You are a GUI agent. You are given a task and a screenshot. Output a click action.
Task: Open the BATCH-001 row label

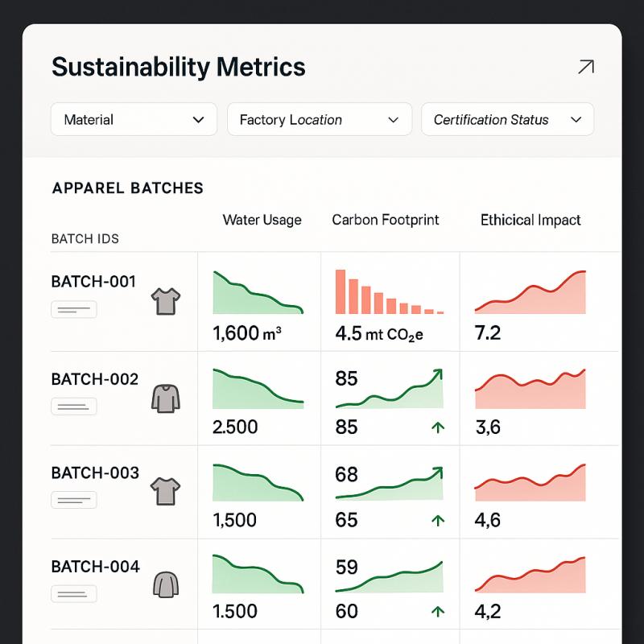pyautogui.click(x=93, y=282)
